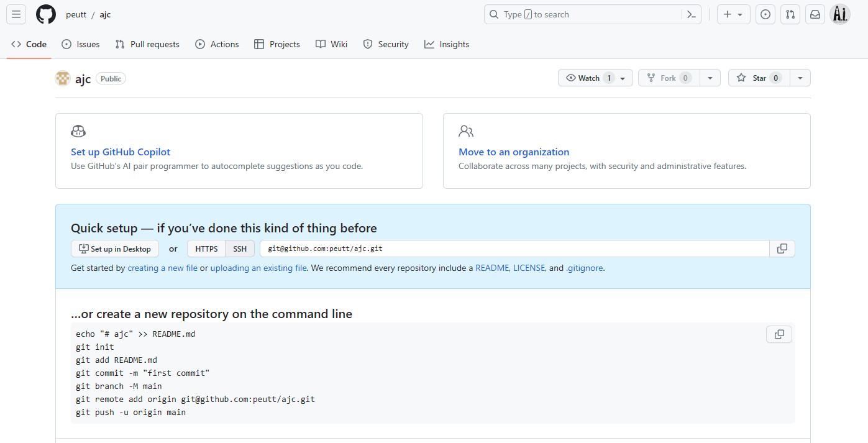Open the Create new plus dropdown
This screenshot has width=868, height=443.
(x=733, y=14)
